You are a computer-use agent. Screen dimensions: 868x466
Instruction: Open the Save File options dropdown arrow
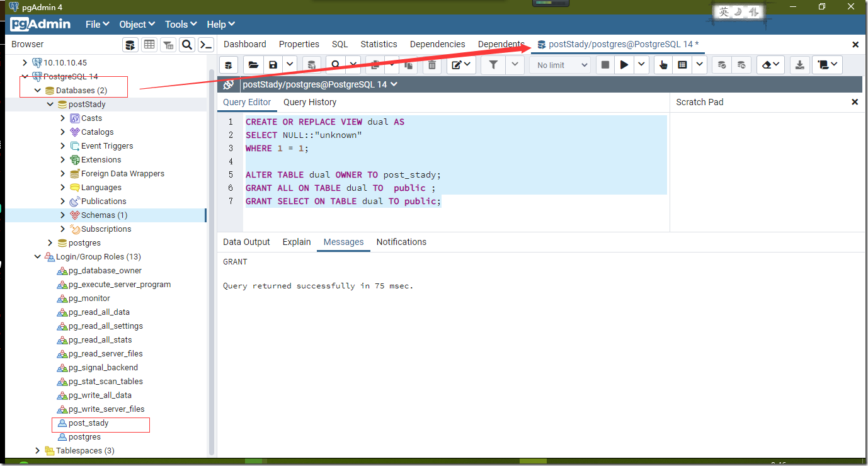point(290,65)
